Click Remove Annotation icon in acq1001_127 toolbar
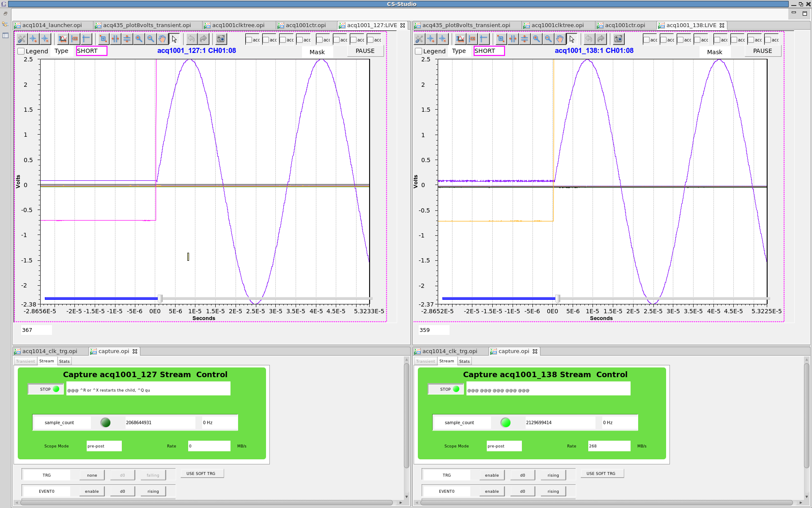The image size is (812, 508). pos(45,39)
